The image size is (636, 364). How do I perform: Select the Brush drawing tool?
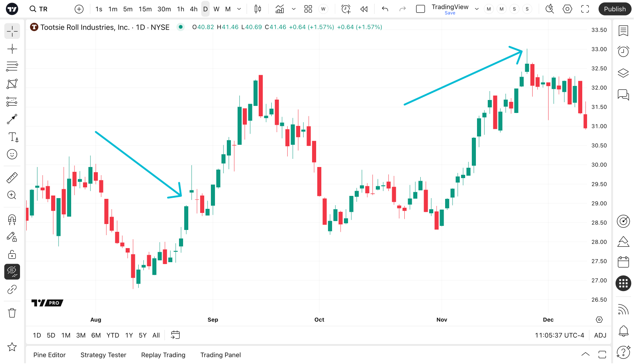(12, 119)
